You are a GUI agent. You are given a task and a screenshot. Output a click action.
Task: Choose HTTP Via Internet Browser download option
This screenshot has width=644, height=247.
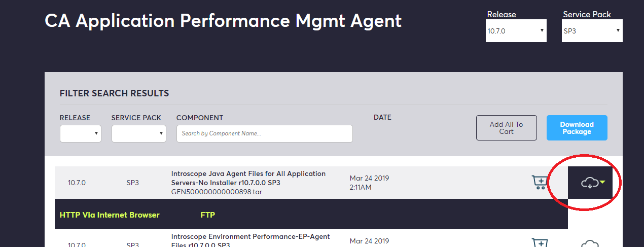[x=110, y=215]
